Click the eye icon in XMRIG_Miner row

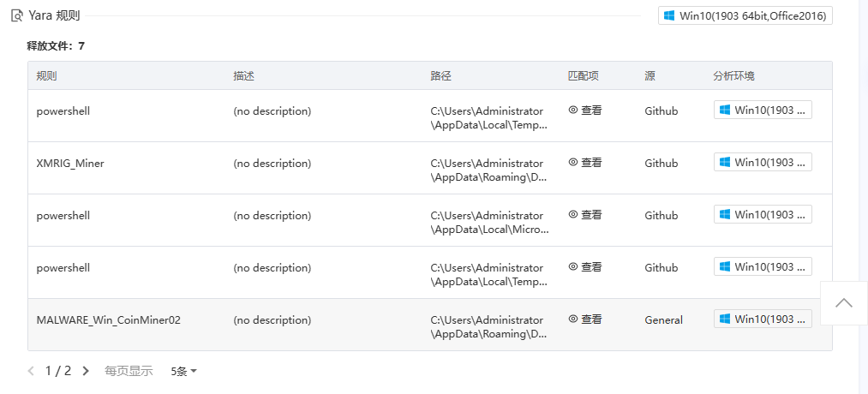573,162
